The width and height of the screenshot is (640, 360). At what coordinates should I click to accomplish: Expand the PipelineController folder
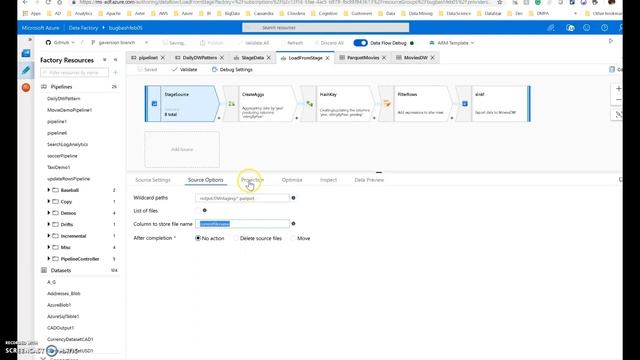point(49,259)
